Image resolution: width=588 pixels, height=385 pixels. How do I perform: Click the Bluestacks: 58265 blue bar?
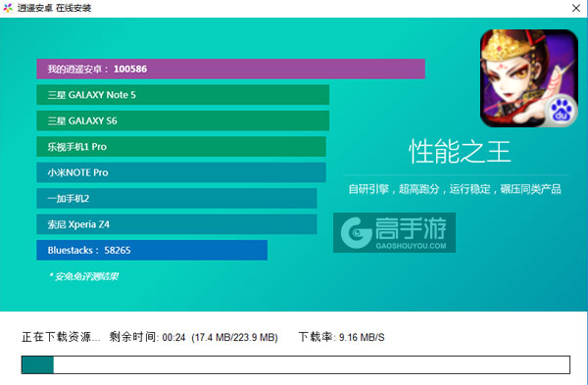point(152,250)
